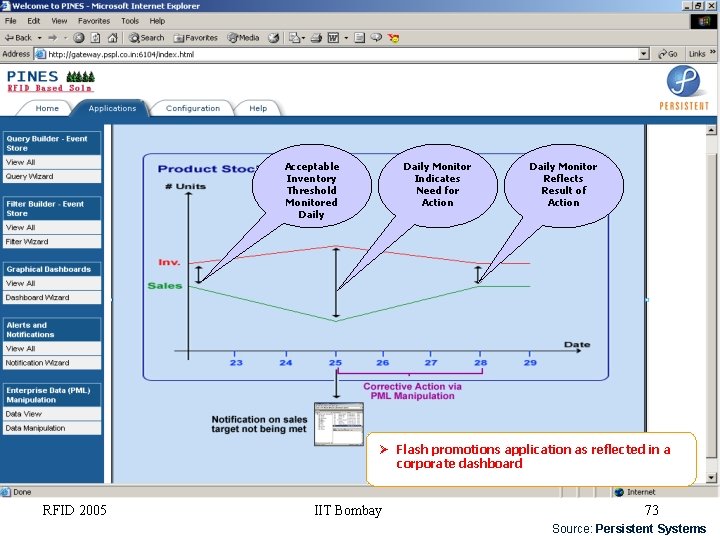Screen dimensions: 720x540
Task: Open the View menu
Action: (x=59, y=21)
